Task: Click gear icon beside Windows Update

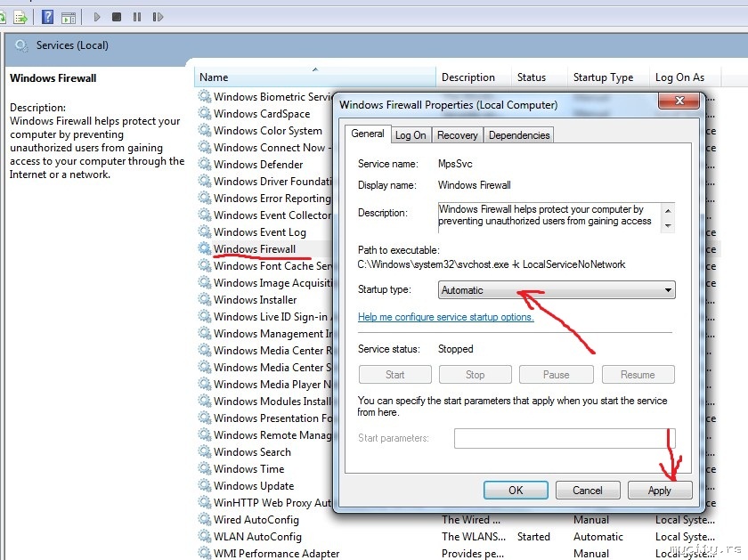Action: pos(205,485)
